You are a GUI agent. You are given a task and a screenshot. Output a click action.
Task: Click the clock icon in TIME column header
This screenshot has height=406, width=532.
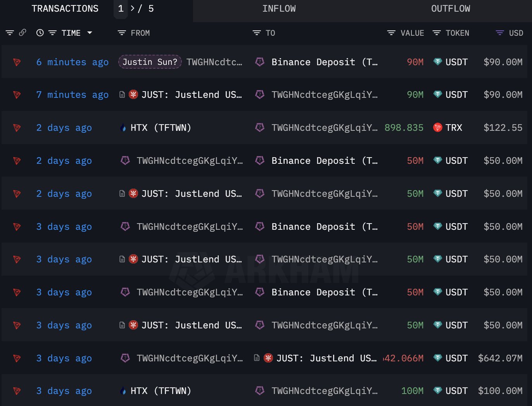(40, 33)
